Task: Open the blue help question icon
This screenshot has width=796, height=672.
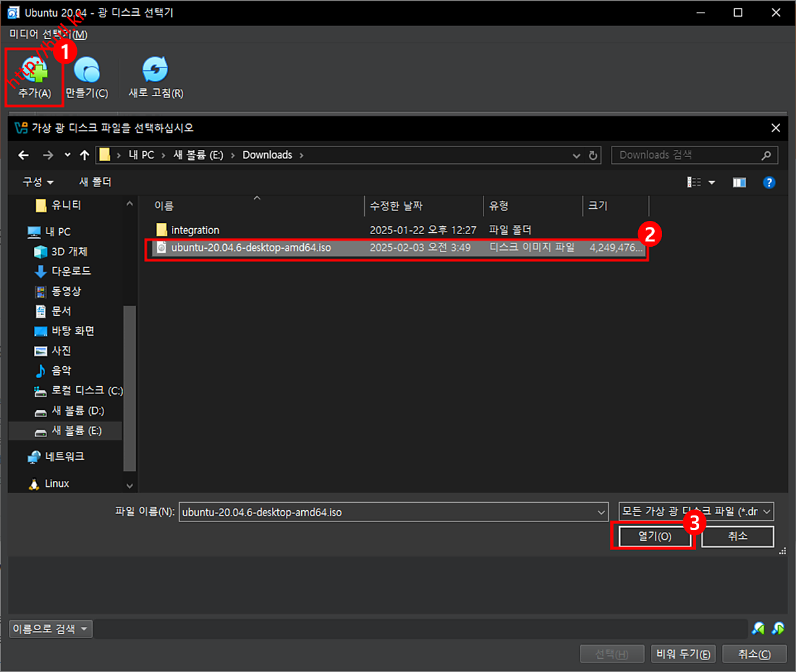Action: point(769,182)
